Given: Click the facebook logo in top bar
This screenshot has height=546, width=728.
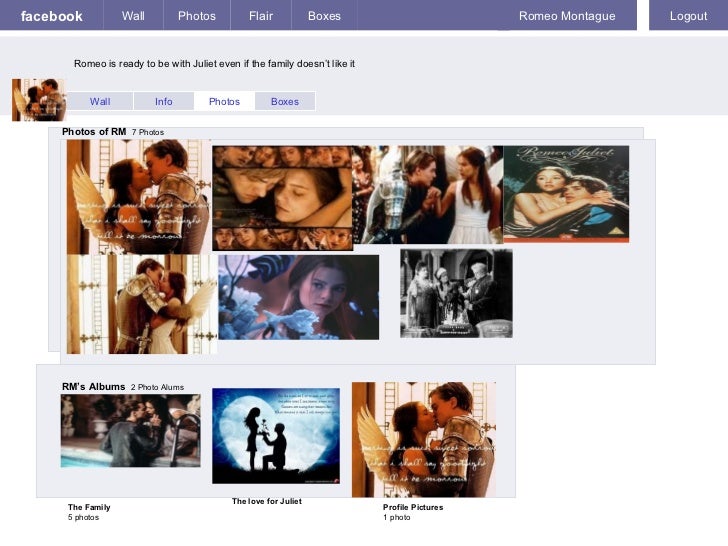Looking at the screenshot, I should coord(52,16).
